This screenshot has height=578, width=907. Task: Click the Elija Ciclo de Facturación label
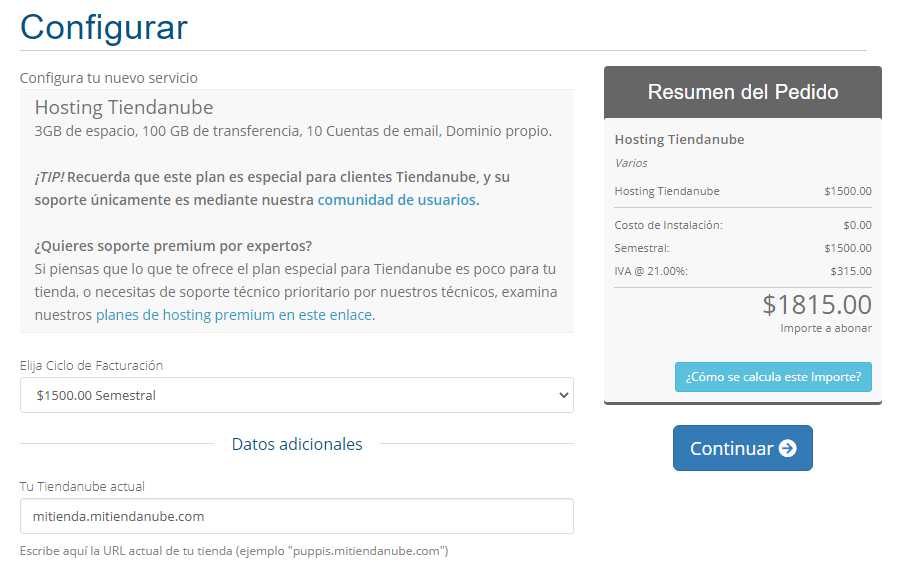pos(91,366)
